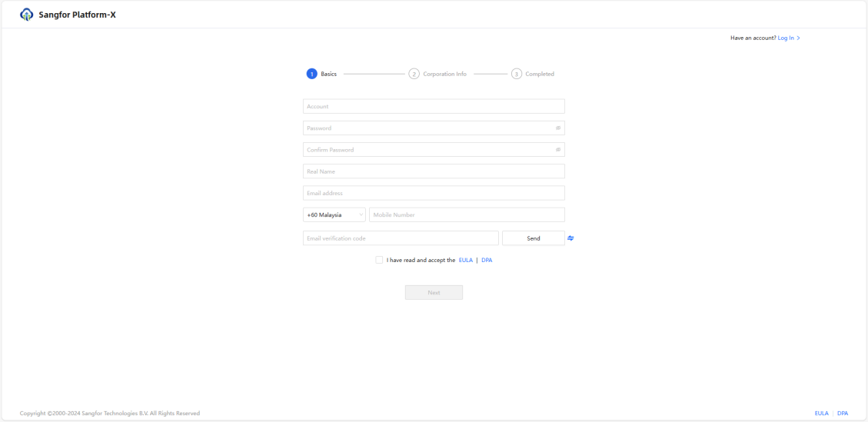Open the +60 Malaysia country code dropdown
The height and width of the screenshot is (422, 868).
(x=334, y=215)
